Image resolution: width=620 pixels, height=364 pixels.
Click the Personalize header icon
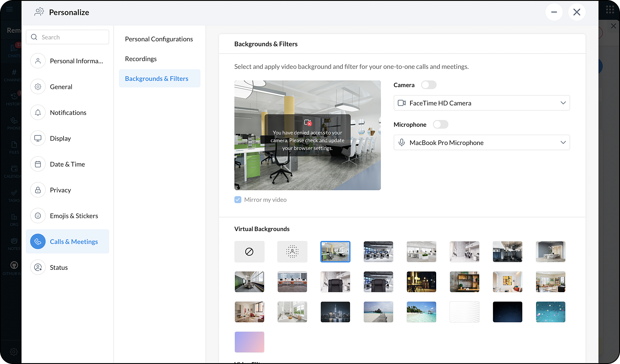[x=39, y=12]
